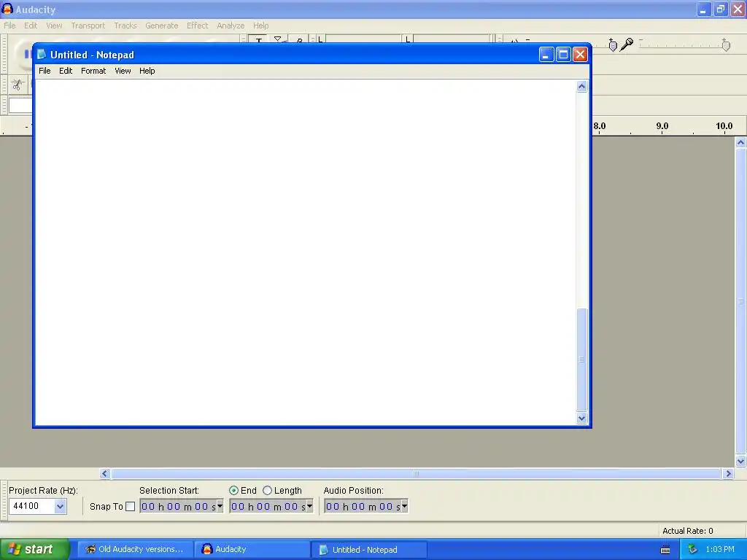The width and height of the screenshot is (747, 560).
Task: Click Audacity horizontal scrollbar right arrow
Action: click(x=727, y=473)
